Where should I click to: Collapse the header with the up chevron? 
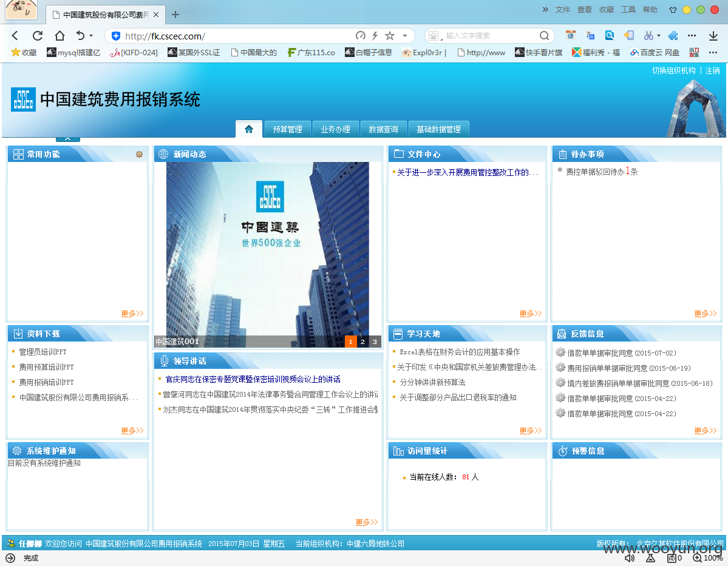(68, 139)
